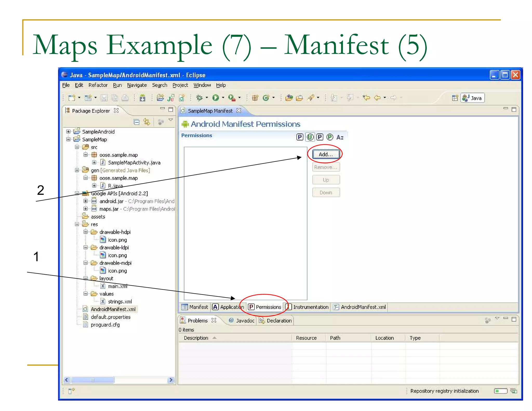Image resolution: width=532 pixels, height=411 pixels.
Task: Click the Open Task folder icon
Action: (300, 98)
